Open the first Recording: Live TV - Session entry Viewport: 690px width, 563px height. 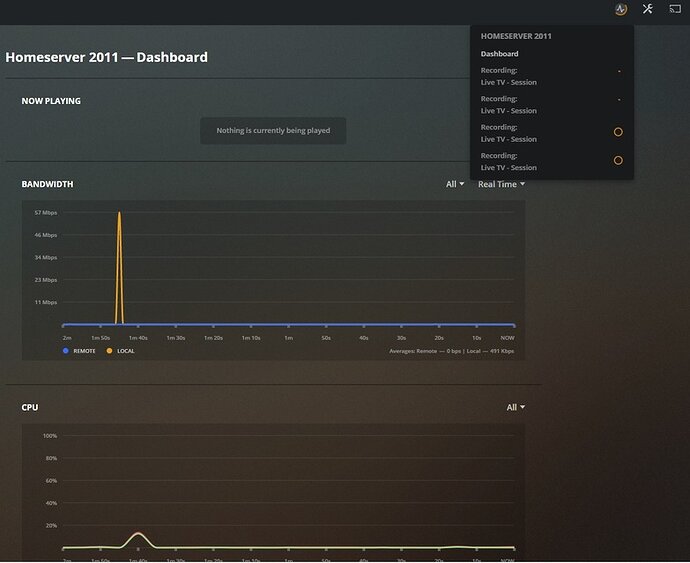[551, 76]
